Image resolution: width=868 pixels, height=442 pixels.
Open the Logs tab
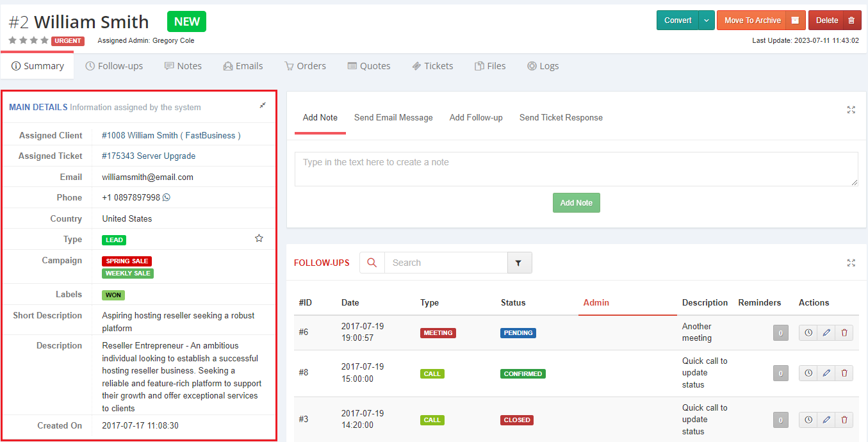point(543,66)
